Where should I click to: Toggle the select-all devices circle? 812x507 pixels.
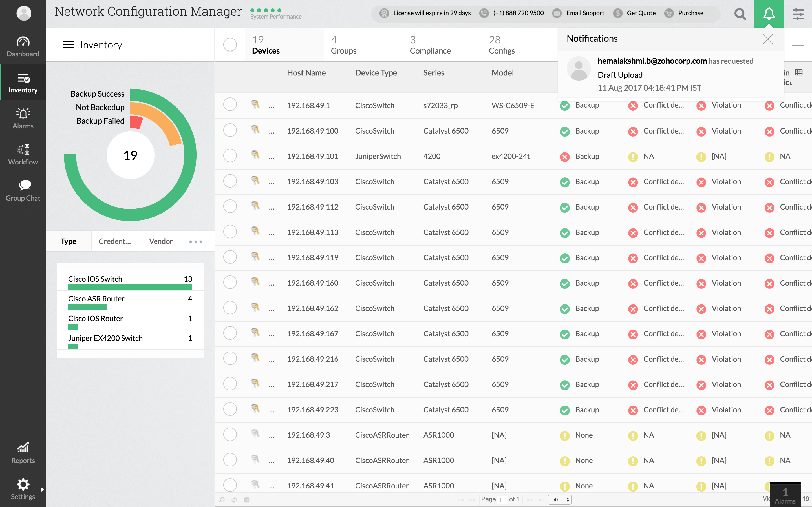click(230, 45)
